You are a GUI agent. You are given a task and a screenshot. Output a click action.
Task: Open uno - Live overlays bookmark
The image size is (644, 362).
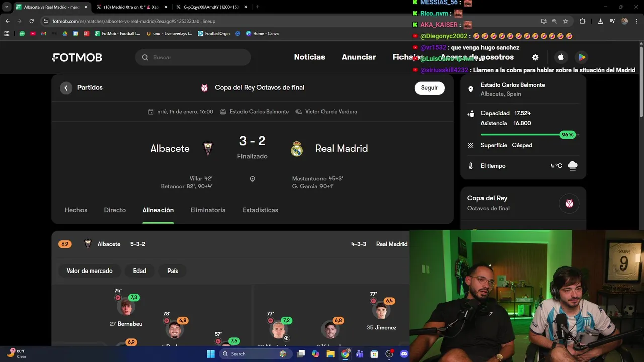[x=169, y=34]
